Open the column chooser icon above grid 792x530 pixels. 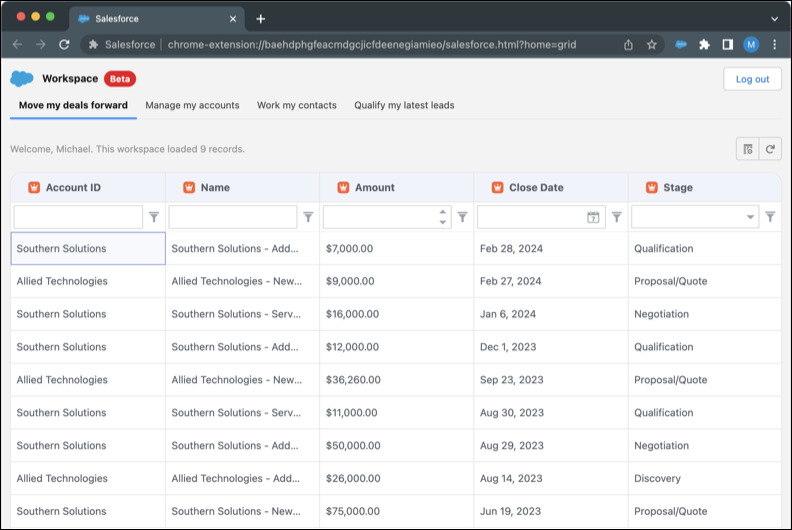click(x=748, y=149)
